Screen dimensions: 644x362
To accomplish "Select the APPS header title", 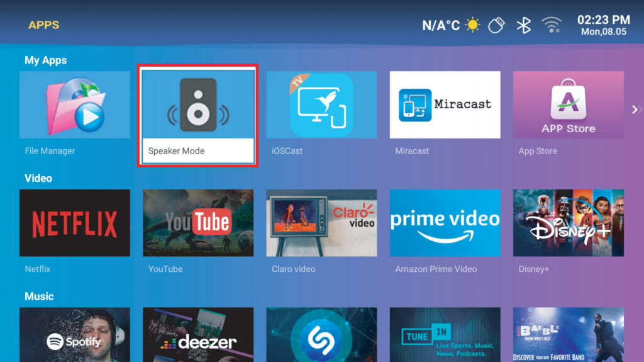I will 43,25.
